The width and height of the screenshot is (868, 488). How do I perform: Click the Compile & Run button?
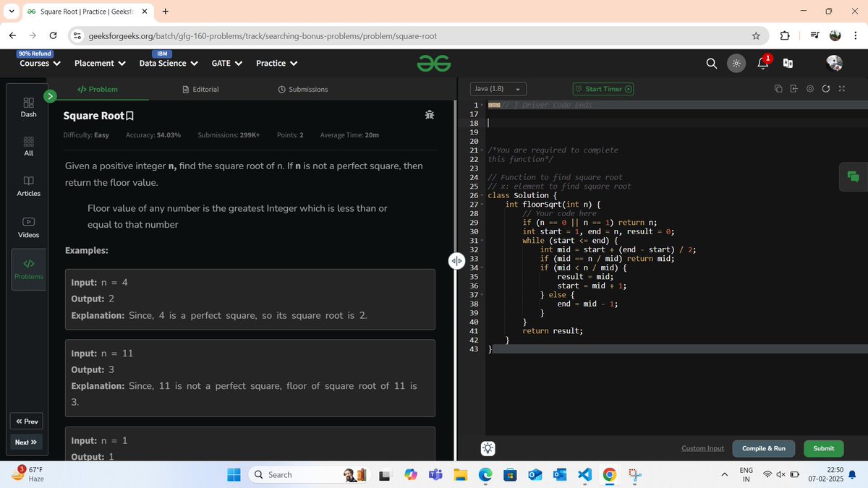tap(764, 448)
